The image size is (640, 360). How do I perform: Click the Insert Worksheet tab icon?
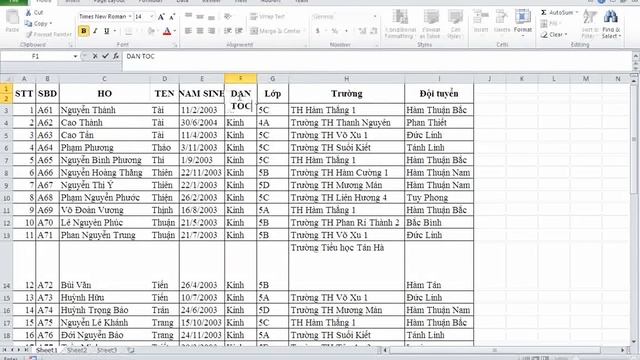[x=131, y=350]
